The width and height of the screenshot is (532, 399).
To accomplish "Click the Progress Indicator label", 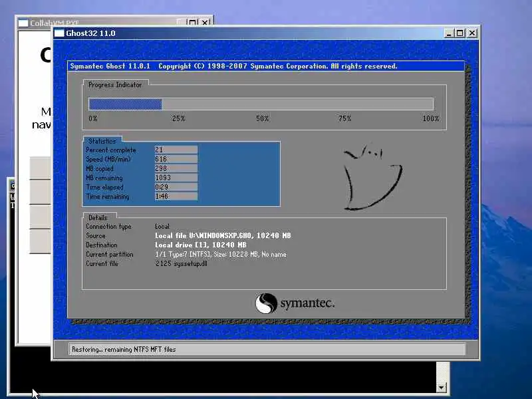I will coord(115,85).
